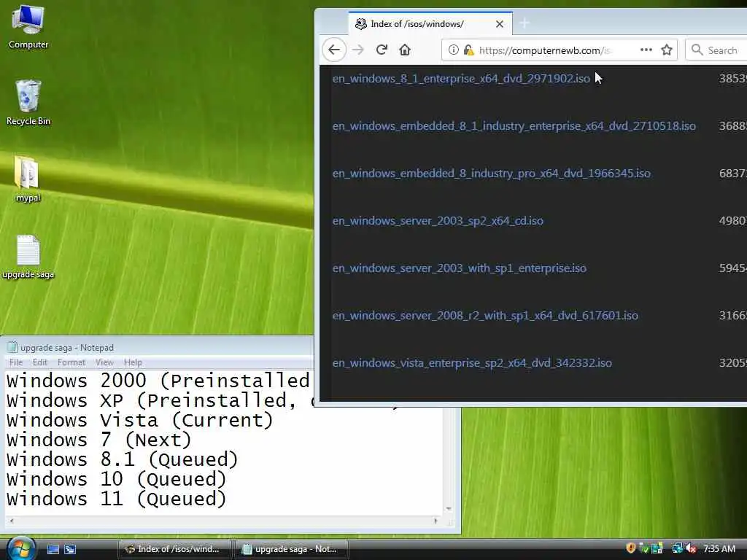The height and width of the screenshot is (560, 747).
Task: Open the Notepad Help menu
Action: pyautogui.click(x=133, y=362)
